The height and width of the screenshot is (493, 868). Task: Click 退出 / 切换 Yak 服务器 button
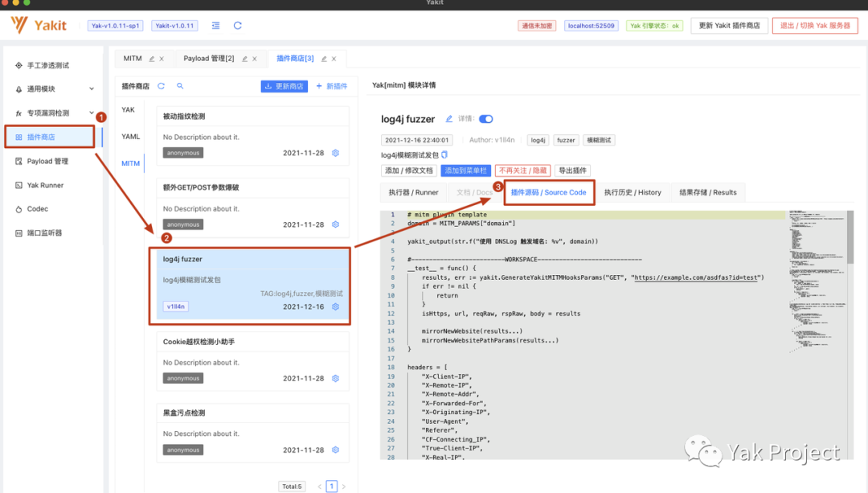(x=815, y=26)
